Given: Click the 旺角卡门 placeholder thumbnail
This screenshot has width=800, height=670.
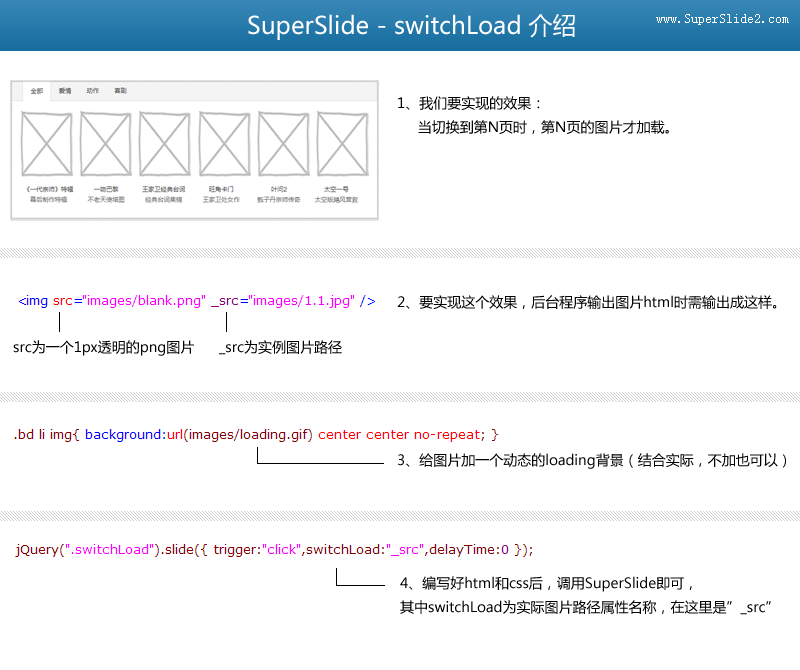Looking at the screenshot, I should tap(224, 144).
